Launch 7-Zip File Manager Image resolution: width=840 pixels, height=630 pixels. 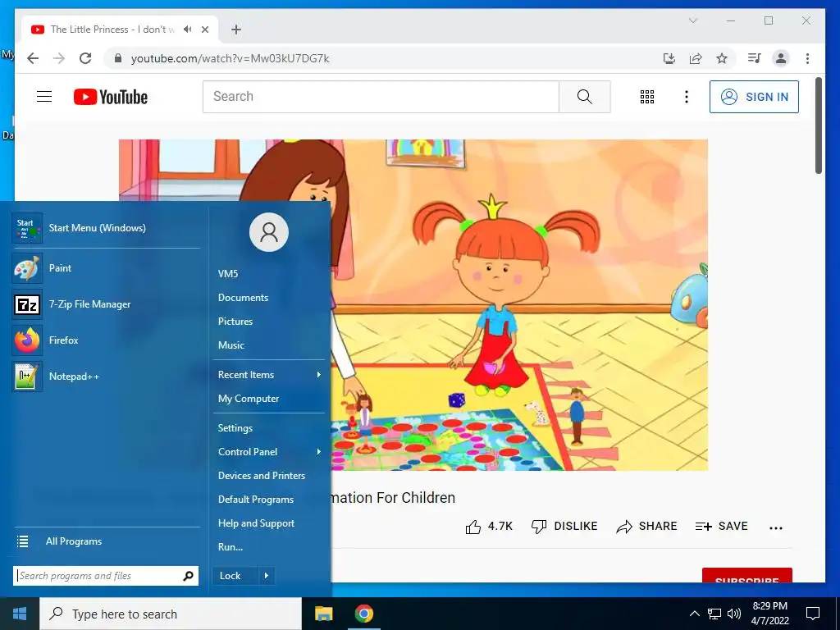tap(106, 304)
